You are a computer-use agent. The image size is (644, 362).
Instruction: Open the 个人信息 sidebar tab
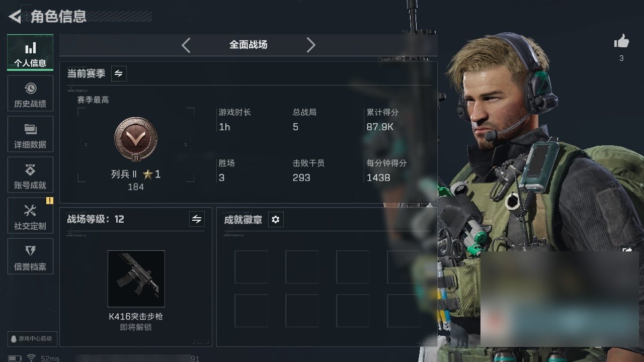point(30,53)
